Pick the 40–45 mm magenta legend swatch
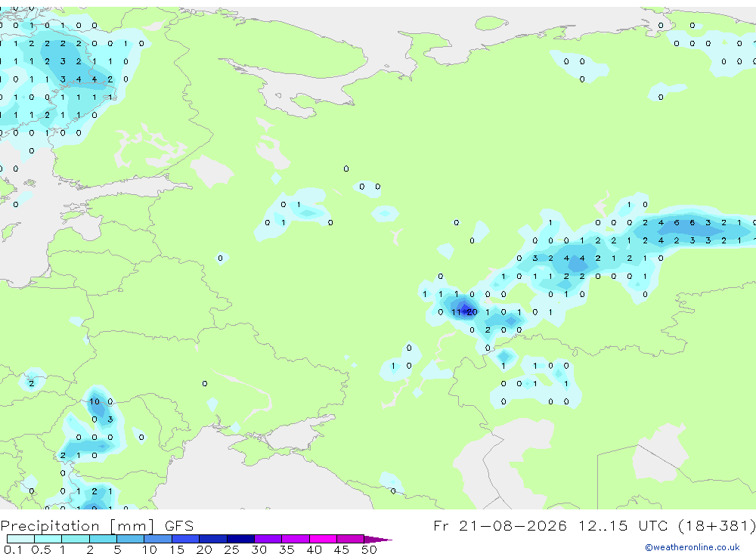The height and width of the screenshot is (554, 756). (x=323, y=539)
